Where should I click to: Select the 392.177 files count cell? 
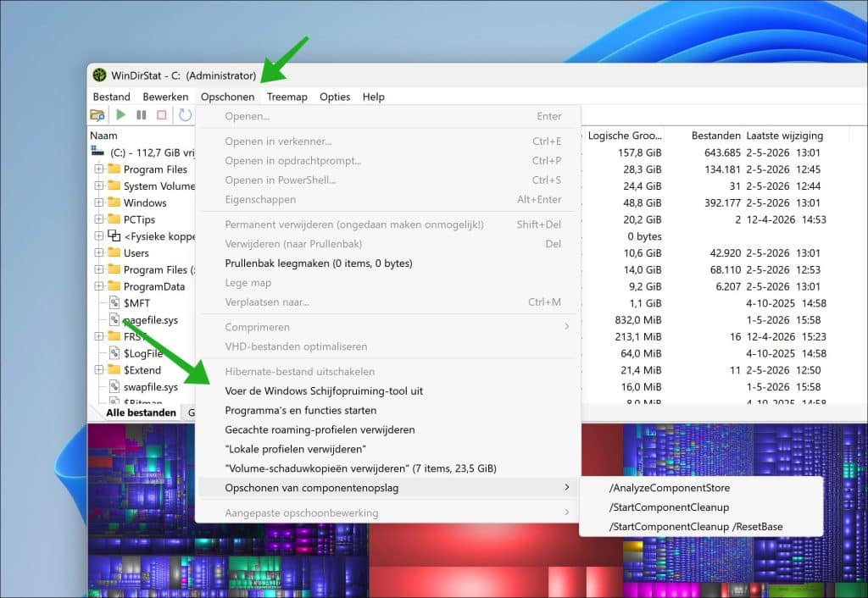pos(722,203)
